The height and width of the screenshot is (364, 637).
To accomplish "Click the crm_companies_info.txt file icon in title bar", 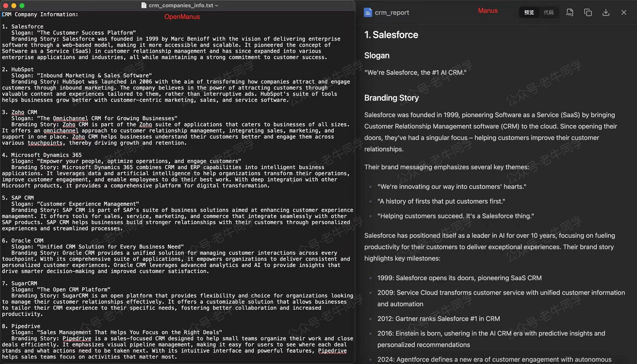I will coord(144,5).
